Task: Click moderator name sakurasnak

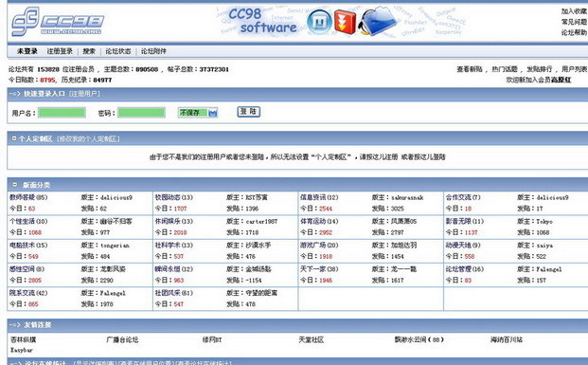Action: click(407, 197)
